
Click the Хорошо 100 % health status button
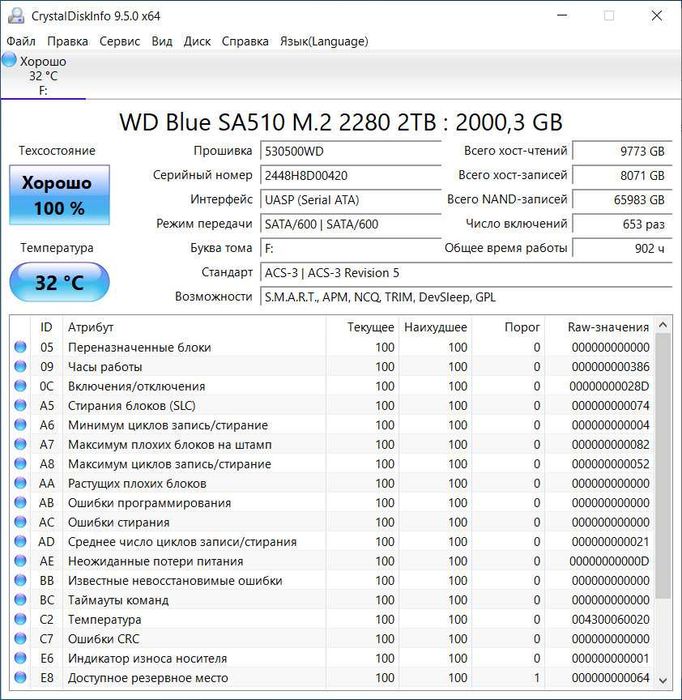[x=59, y=195]
